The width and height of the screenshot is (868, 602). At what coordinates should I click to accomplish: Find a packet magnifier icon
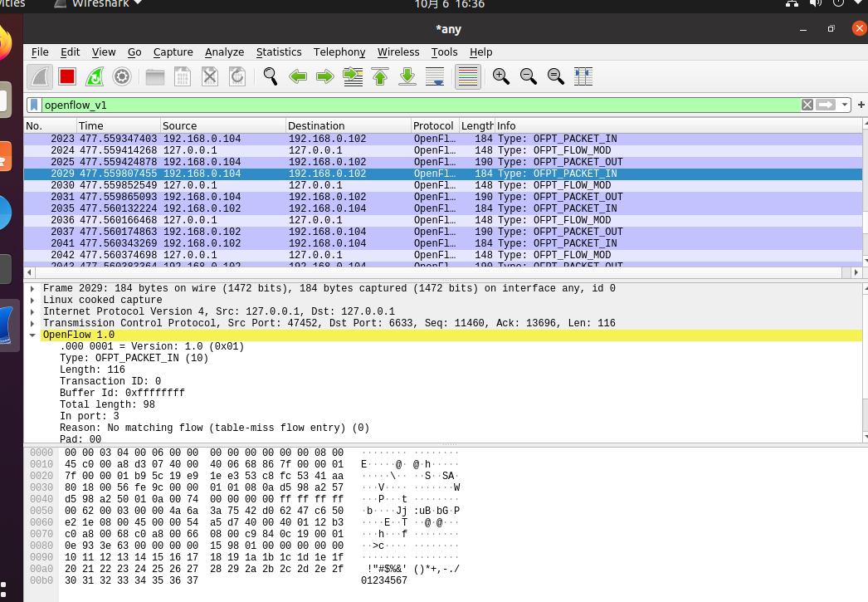tap(271, 76)
